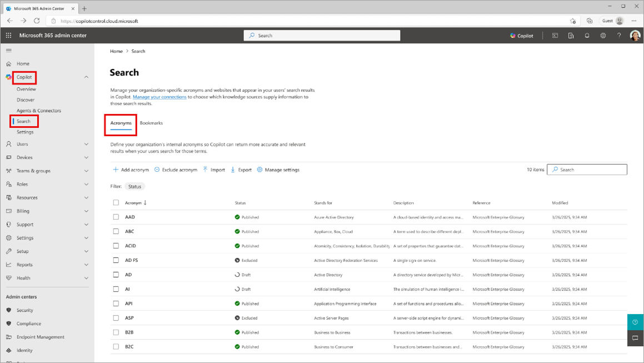The image size is (644, 363).
Task: Check the ACID row checkbox
Action: [x=116, y=246]
